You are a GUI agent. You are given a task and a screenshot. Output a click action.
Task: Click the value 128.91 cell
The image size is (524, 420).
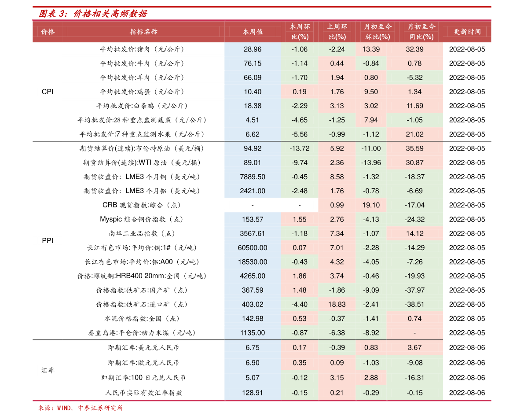[x=253, y=393]
